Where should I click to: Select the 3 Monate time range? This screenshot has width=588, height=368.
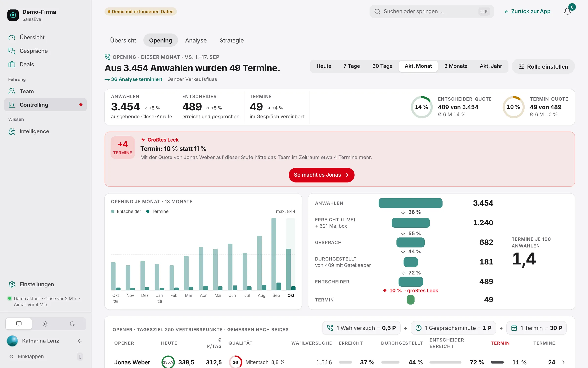point(456,66)
